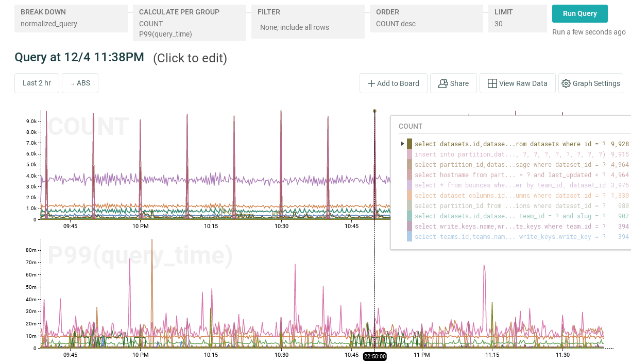
Task: Click the plus icon to Add to Board
Action: (393, 83)
